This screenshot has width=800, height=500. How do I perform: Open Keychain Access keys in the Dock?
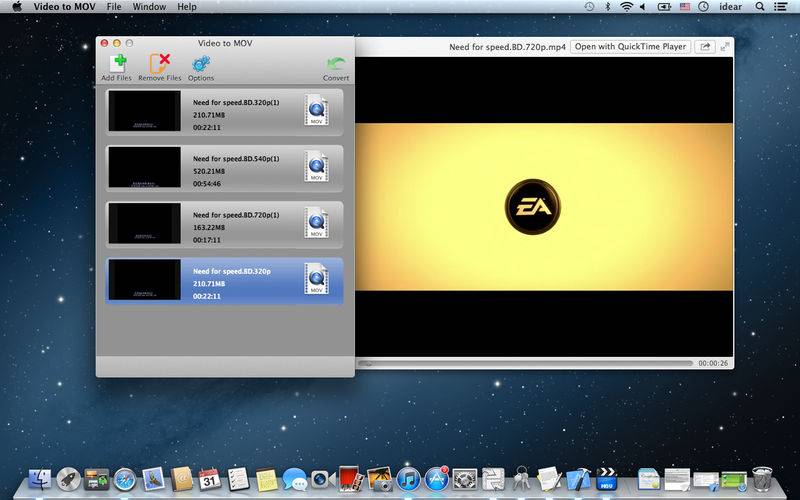click(521, 479)
